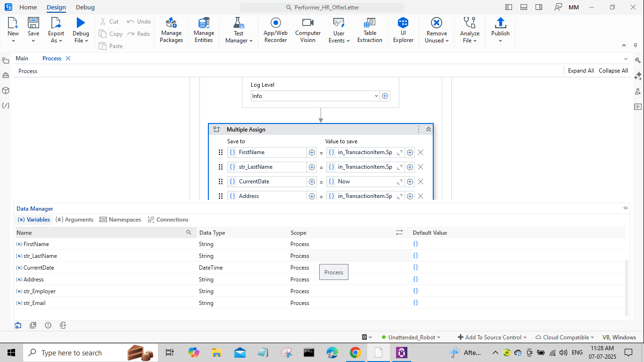This screenshot has height=362, width=644.
Task: Collapse the Multiple Assign activity
Action: (x=429, y=129)
